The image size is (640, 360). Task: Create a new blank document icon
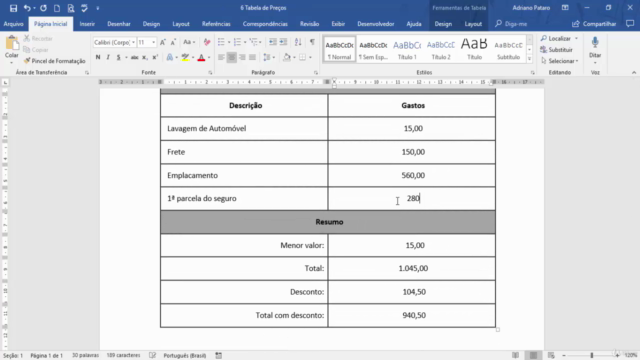click(57, 8)
